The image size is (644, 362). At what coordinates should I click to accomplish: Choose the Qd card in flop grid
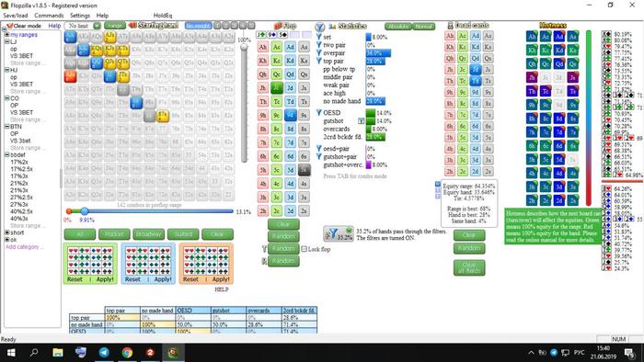pyautogui.click(x=290, y=74)
